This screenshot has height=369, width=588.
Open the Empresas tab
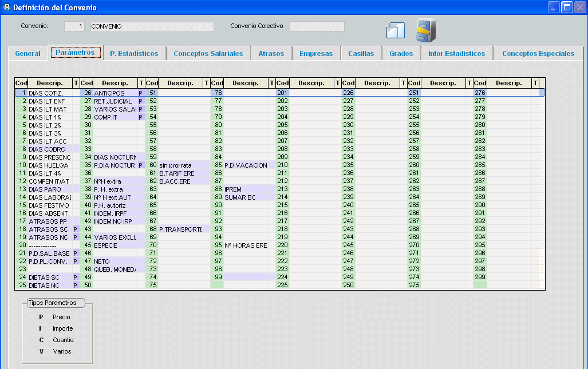pyautogui.click(x=315, y=53)
